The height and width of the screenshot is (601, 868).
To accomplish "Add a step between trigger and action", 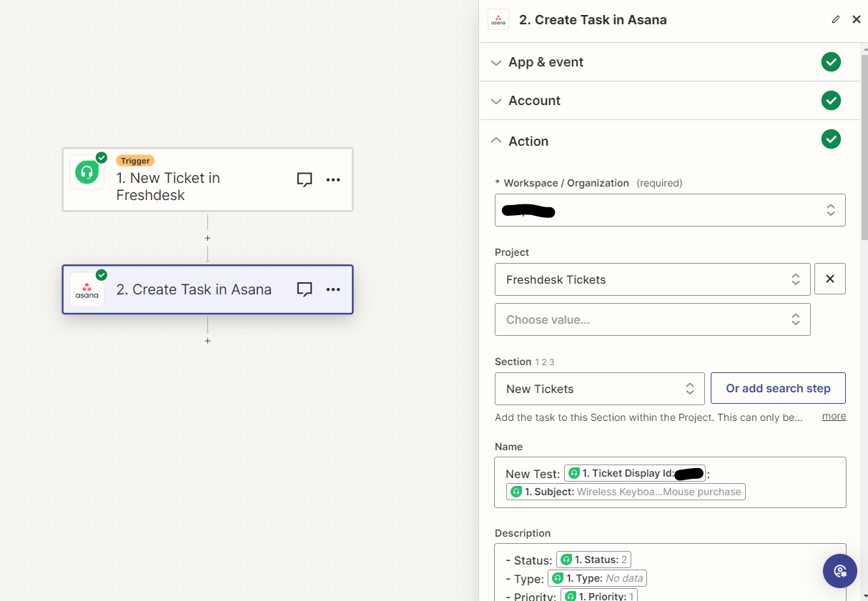I will click(208, 238).
